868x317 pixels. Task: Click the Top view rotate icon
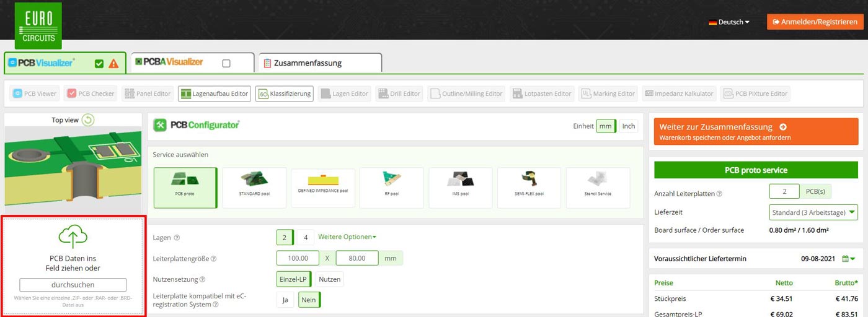pos(88,120)
